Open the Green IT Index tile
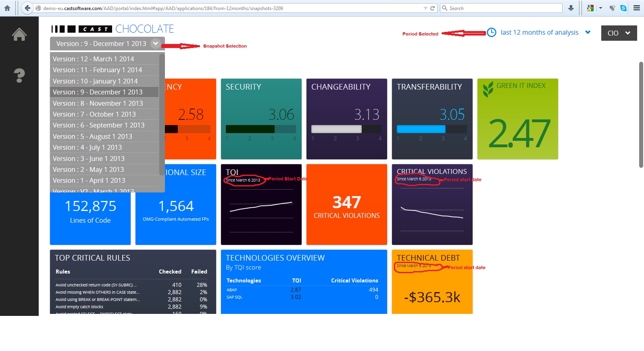Viewport: 644px width, 351px height. 518,119
